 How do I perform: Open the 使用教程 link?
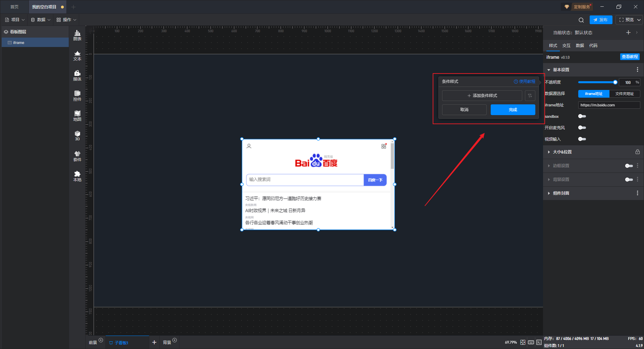525,82
